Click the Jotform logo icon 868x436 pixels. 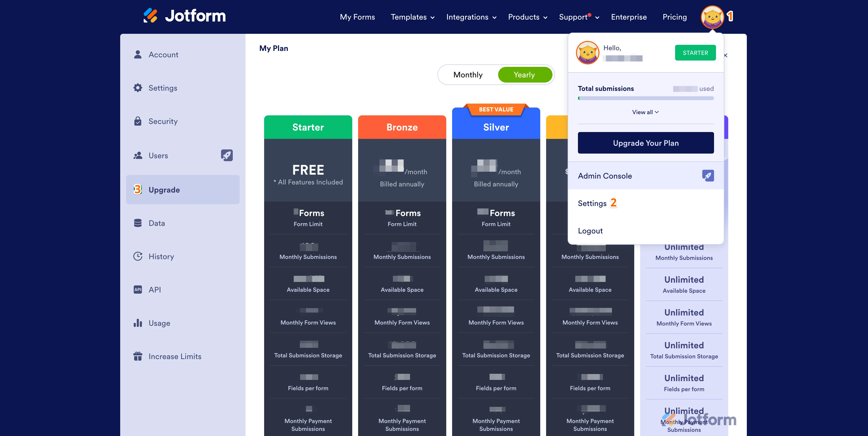[150, 15]
